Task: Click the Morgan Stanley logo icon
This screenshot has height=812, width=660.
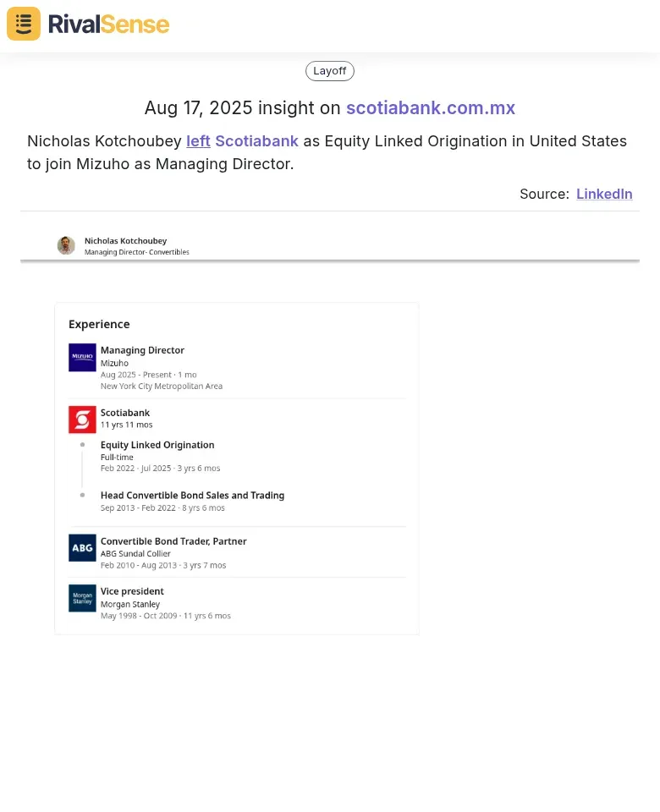Action: (82, 598)
